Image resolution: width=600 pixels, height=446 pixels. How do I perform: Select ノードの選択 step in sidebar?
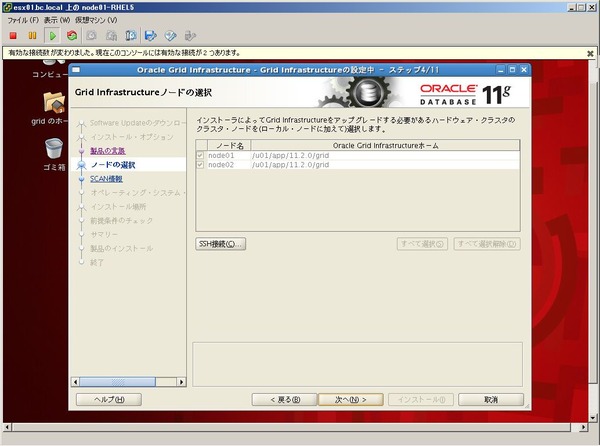(113, 165)
